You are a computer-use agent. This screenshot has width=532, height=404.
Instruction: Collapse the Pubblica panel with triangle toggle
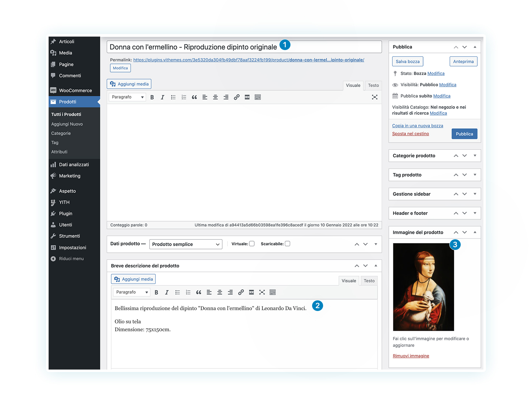point(475,47)
